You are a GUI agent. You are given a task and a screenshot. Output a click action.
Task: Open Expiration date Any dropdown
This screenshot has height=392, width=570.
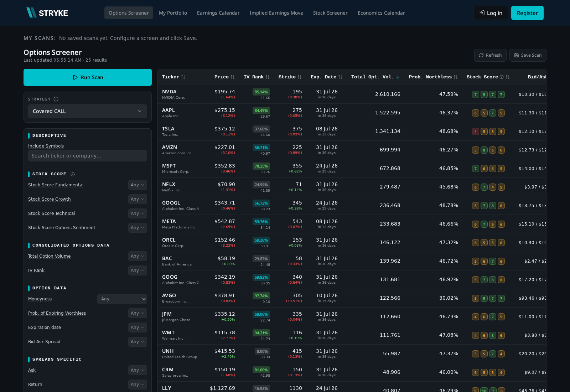(138, 327)
